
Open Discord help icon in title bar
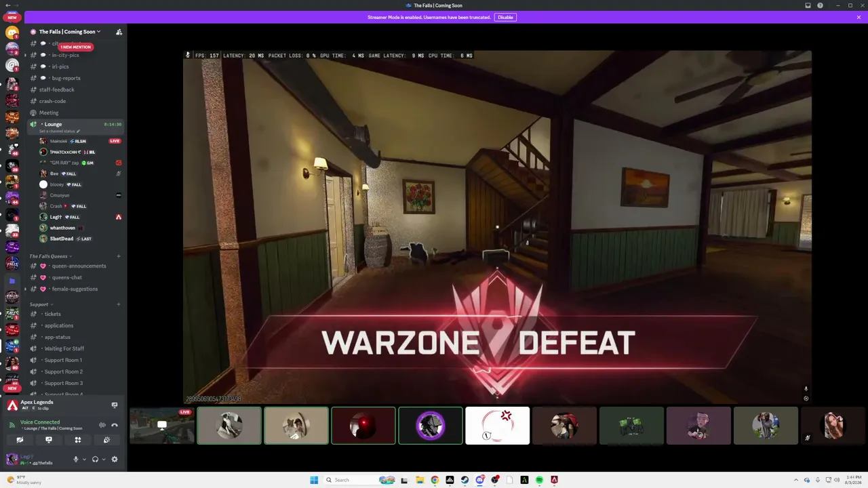(821, 5)
